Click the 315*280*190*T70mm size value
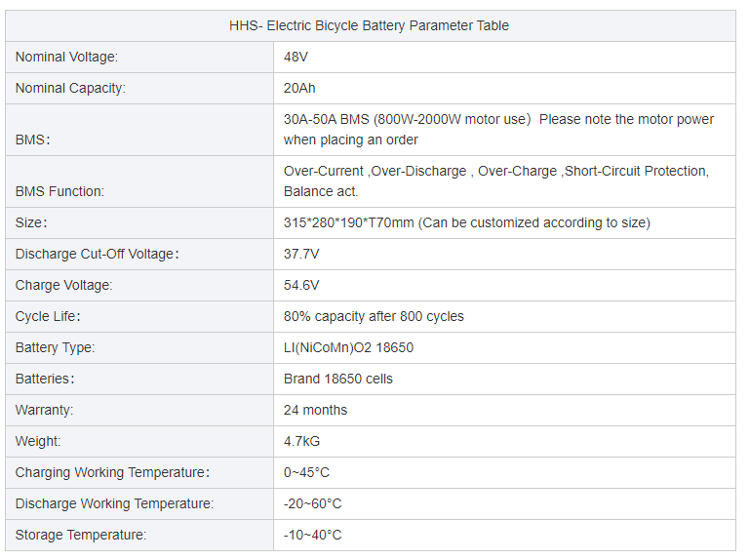This screenshot has width=750, height=560. click(466, 222)
